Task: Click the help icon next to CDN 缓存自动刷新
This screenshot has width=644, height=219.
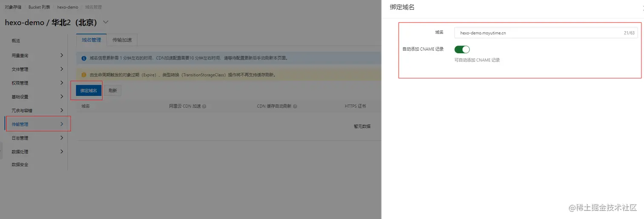Action: coord(295,107)
